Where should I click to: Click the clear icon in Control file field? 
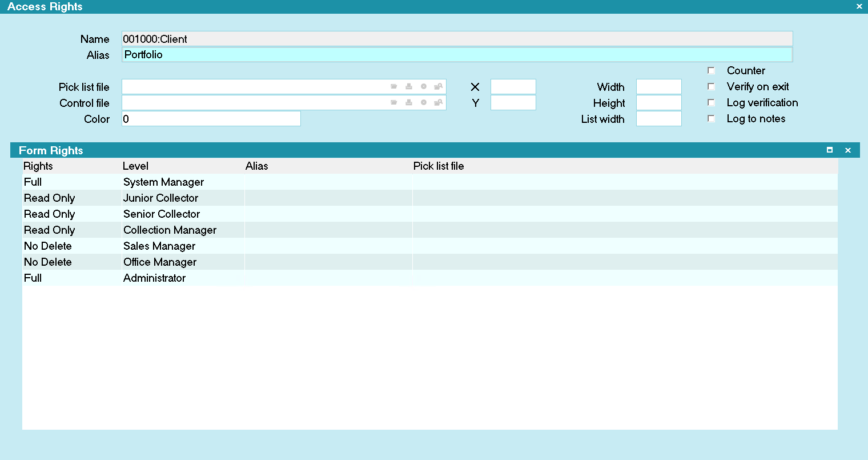pyautogui.click(x=424, y=103)
